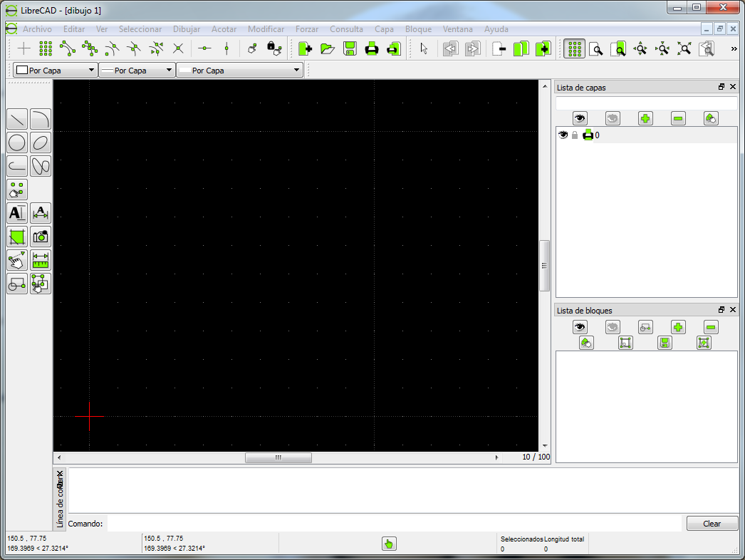This screenshot has width=745, height=560.
Task: Select the Line drawing tool
Action: 16,119
